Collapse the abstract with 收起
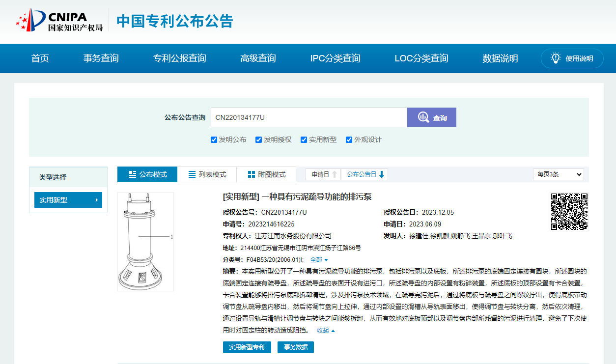This screenshot has width=616, height=364. point(326,331)
